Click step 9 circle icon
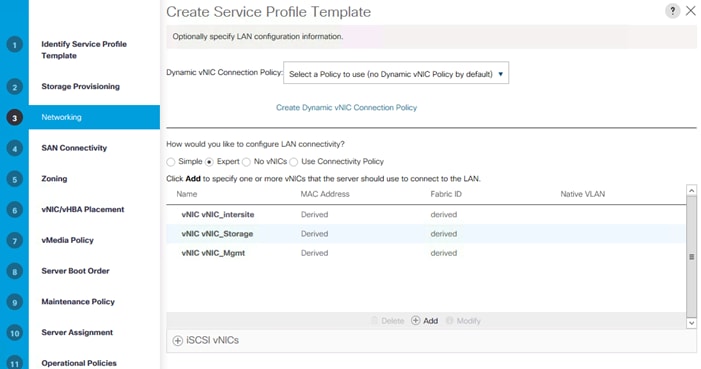The image size is (701, 369). coord(14,302)
